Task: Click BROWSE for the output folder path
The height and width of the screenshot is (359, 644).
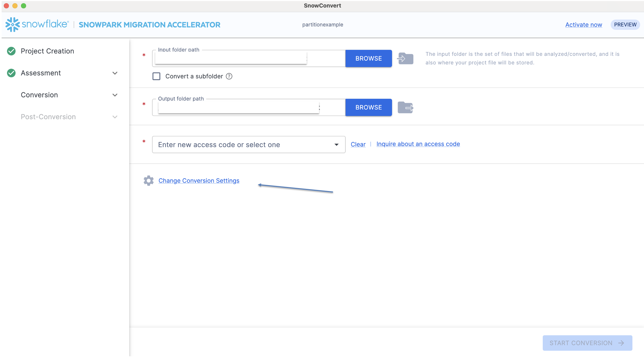Action: pos(368,107)
